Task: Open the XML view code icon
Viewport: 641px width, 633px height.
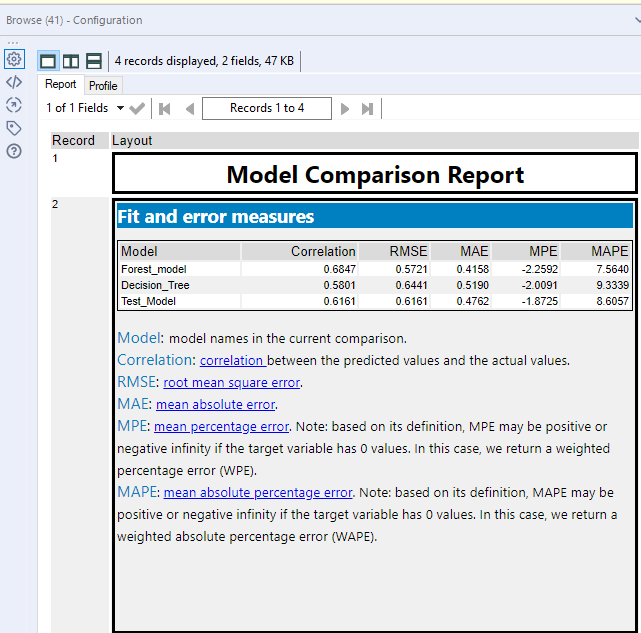Action: click(14, 82)
